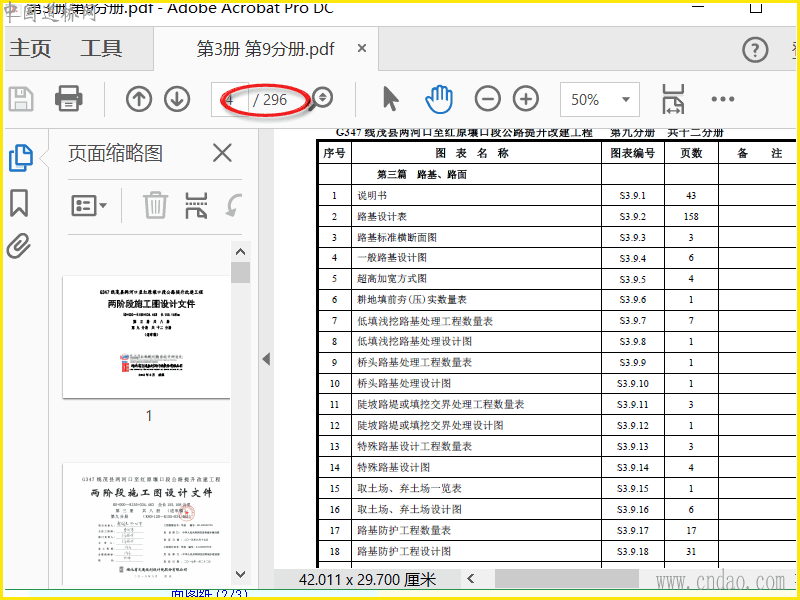Click the Print icon

(68, 98)
